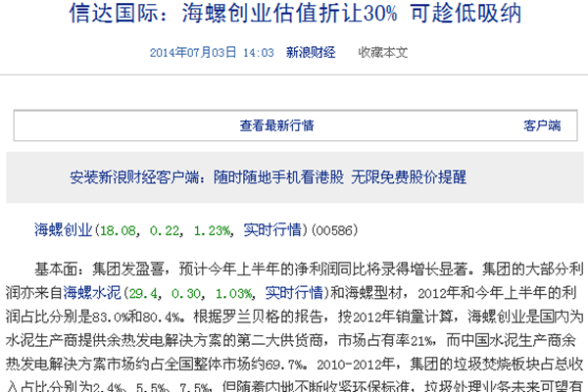Click the 29.4 price of 海螺水泥
Viewport: 588px width, 392px height.
coord(143,293)
